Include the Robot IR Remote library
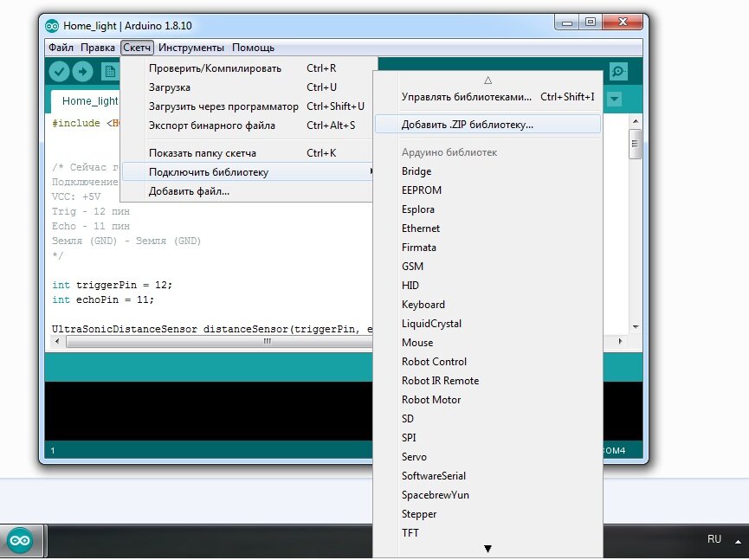Image resolution: width=749 pixels, height=560 pixels. pos(487,381)
